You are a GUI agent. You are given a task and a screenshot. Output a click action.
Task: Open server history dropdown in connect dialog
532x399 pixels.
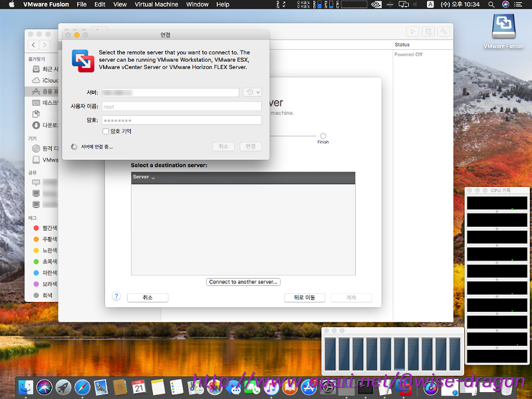pyautogui.click(x=253, y=92)
